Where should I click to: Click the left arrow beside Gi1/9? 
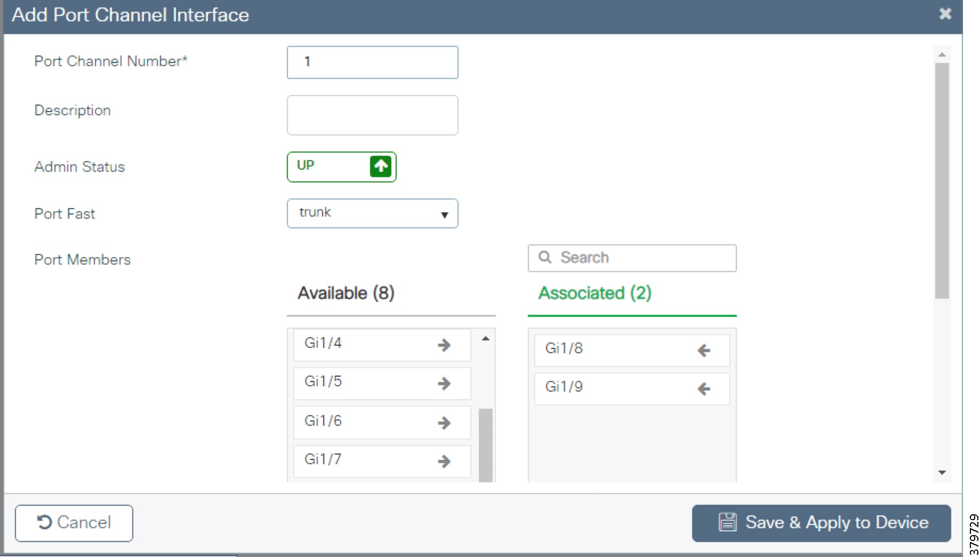(704, 389)
